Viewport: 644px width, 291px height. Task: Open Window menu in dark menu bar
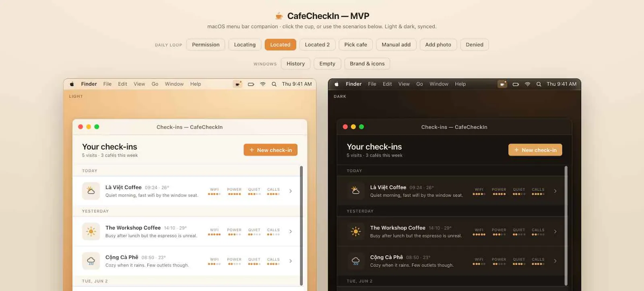[x=439, y=84]
